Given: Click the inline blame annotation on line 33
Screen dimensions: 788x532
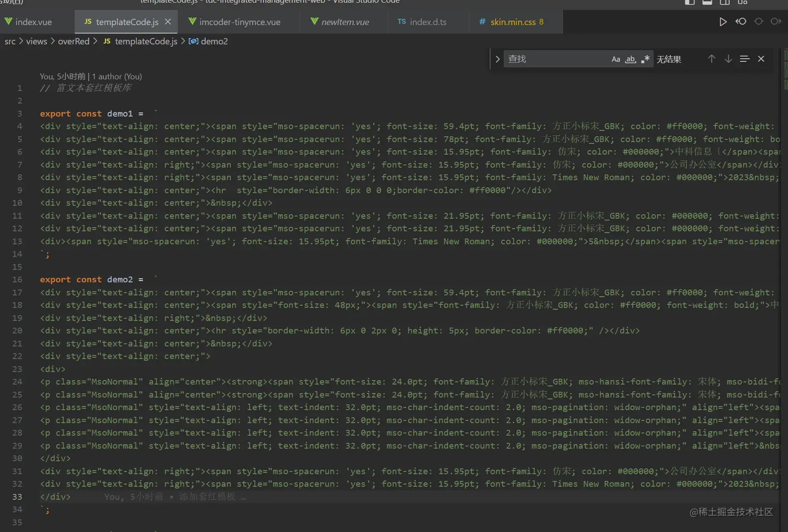Looking at the screenshot, I should point(175,497).
